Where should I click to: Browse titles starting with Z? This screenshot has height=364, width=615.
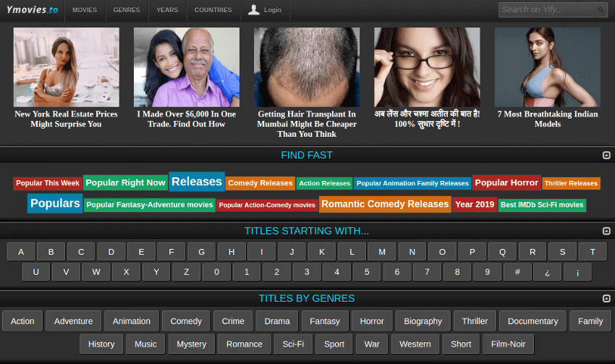[186, 272]
